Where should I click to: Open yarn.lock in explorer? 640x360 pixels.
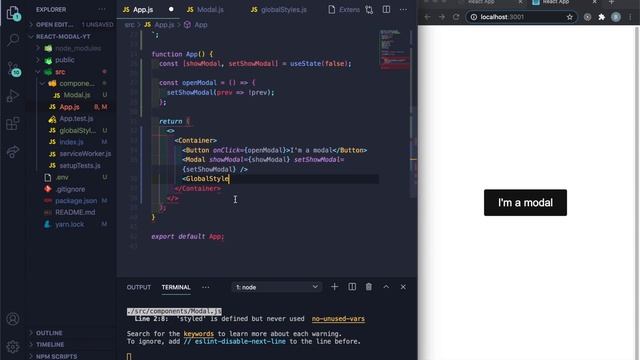72,224
